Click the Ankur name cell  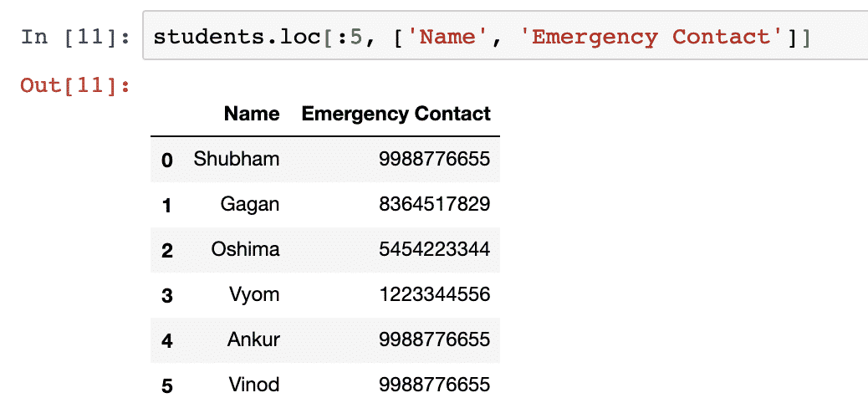[x=253, y=339]
